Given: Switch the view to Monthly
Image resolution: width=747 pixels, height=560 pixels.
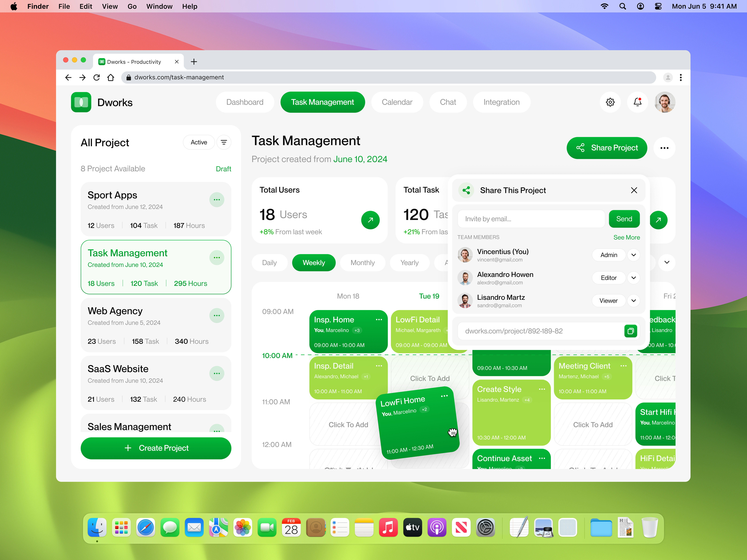Looking at the screenshot, I should tap(362, 263).
